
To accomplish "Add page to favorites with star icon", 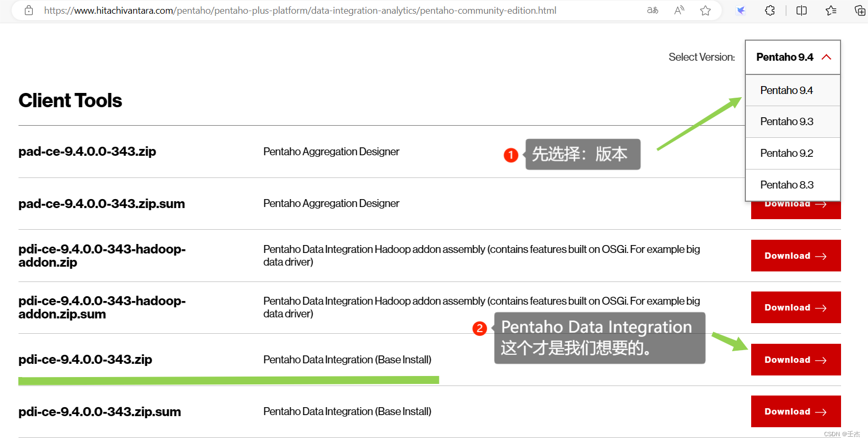I will coord(705,11).
